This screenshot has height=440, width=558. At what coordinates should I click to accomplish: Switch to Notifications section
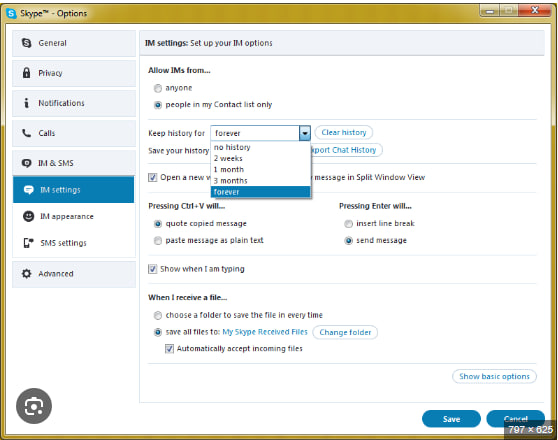(x=74, y=103)
